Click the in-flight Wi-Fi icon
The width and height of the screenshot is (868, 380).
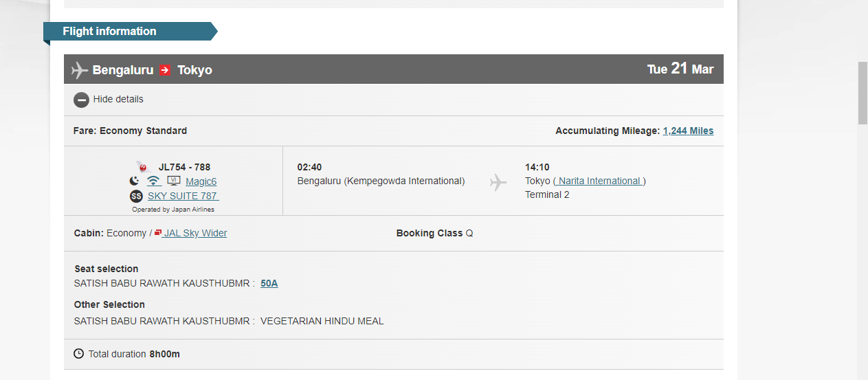tap(154, 181)
